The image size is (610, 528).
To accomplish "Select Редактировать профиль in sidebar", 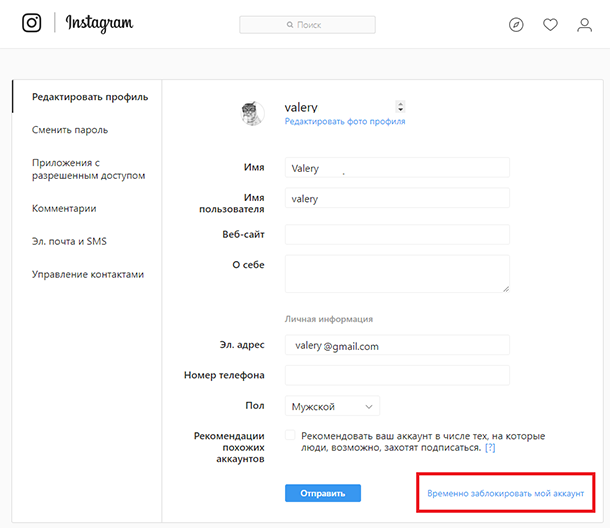I will [90, 97].
